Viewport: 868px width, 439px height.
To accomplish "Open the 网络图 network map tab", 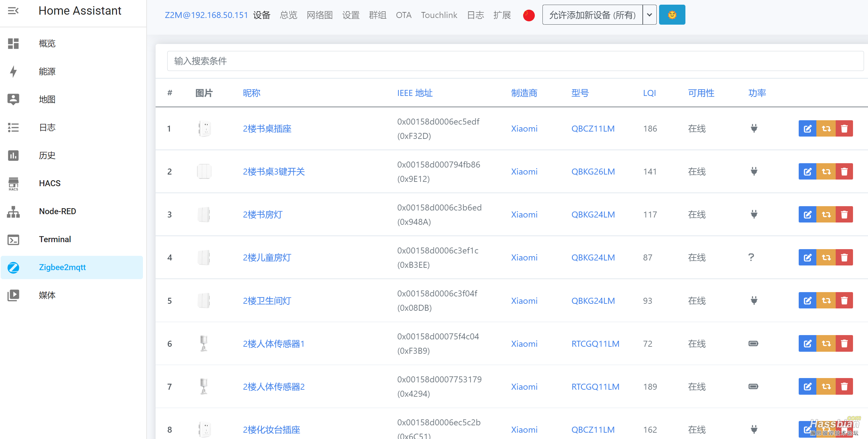I will pyautogui.click(x=320, y=15).
